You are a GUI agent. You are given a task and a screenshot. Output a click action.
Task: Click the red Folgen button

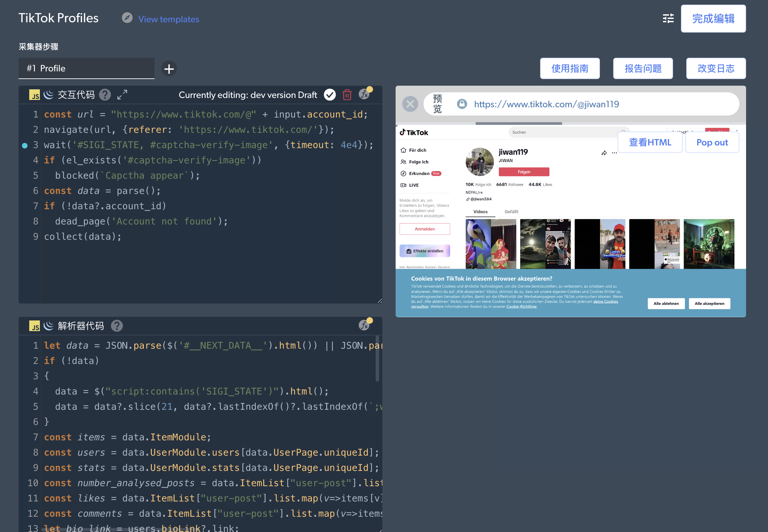(524, 172)
